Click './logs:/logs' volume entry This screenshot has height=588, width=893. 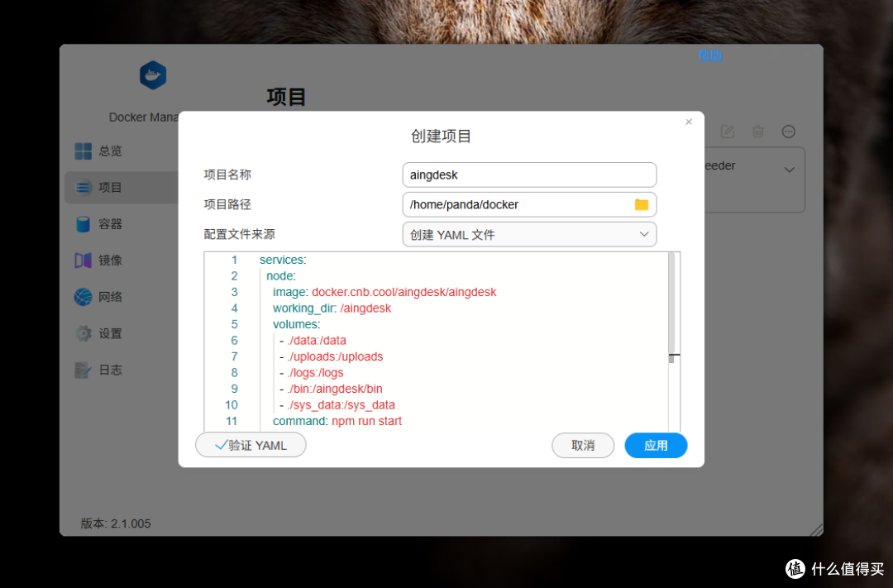pos(315,373)
